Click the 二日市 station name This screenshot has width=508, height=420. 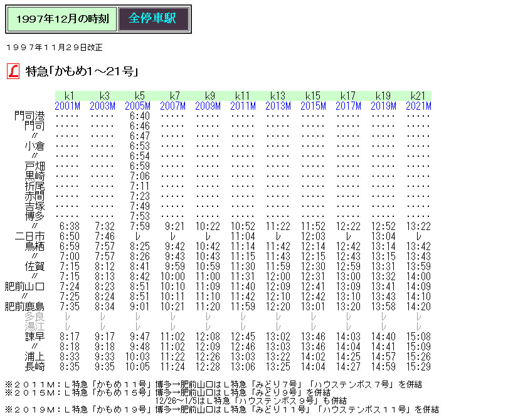click(29, 236)
